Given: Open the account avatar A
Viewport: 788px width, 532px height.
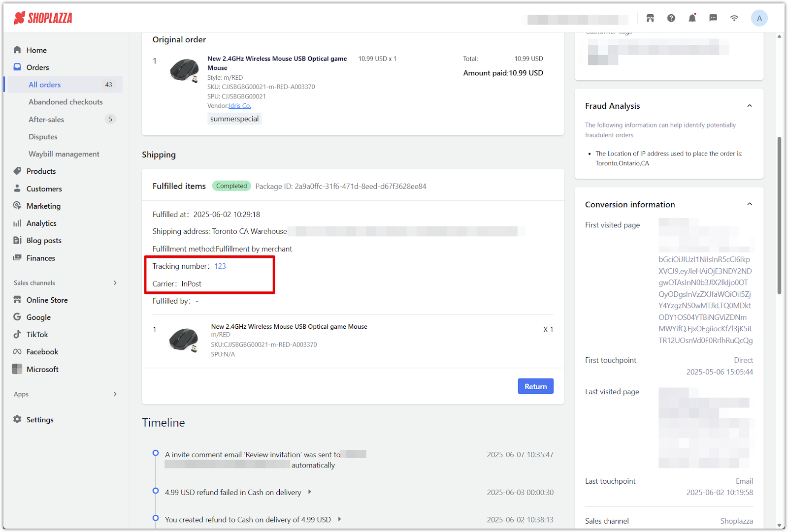Looking at the screenshot, I should click(x=759, y=18).
